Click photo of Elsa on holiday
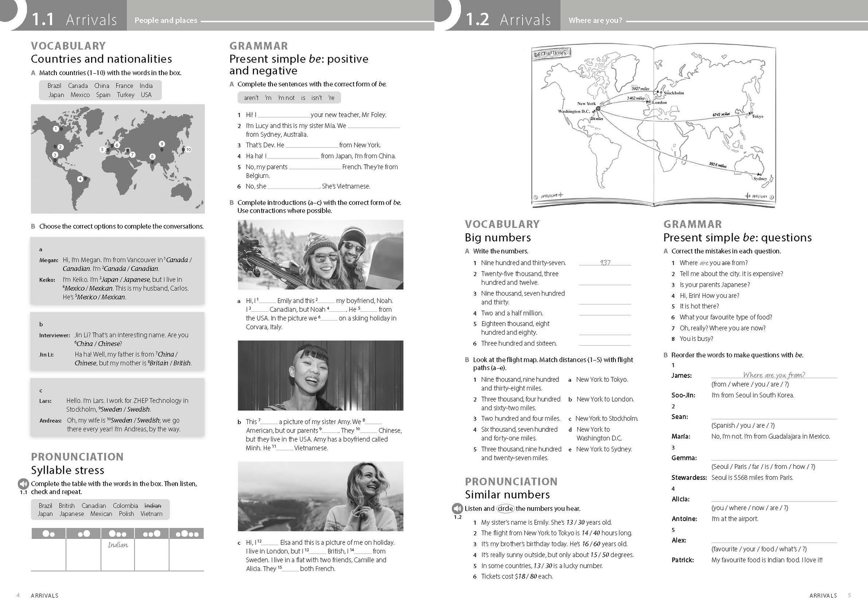Viewport: 868px width, 614px height. coord(320,496)
